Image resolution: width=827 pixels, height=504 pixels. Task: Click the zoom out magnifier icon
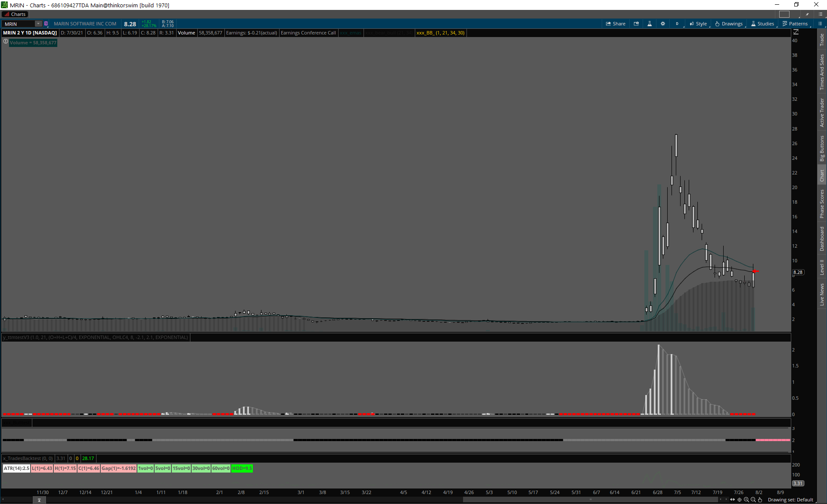click(753, 500)
